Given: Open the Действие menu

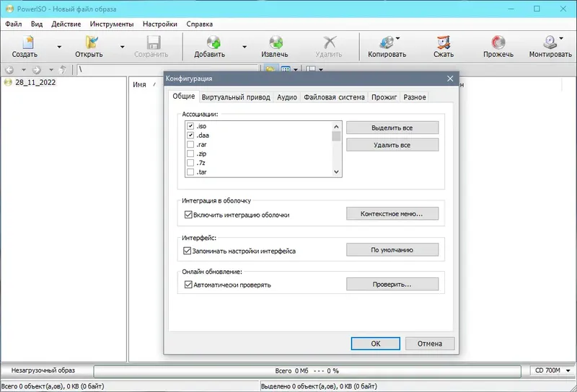Looking at the screenshot, I should pos(66,24).
